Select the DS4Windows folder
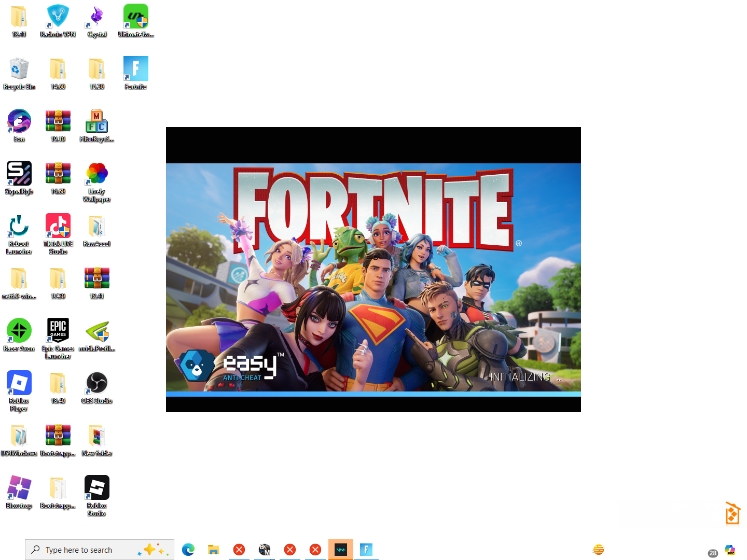Image resolution: width=747 pixels, height=560 pixels. 19,440
